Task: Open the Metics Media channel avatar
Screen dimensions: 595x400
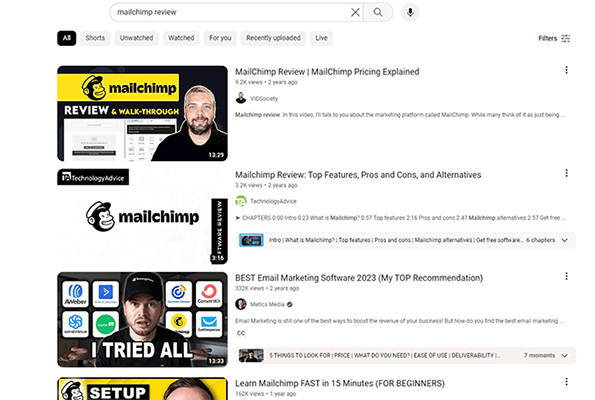Action: [x=241, y=304]
